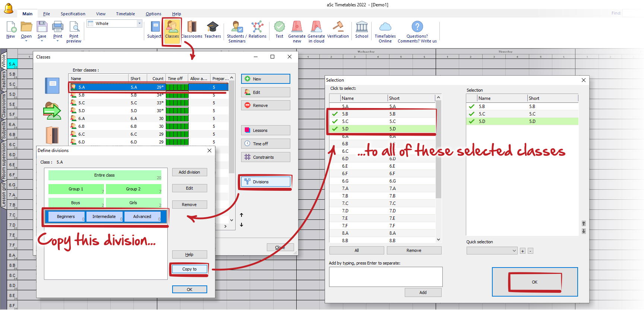Select class 6.B in Click to select list

click(382, 144)
